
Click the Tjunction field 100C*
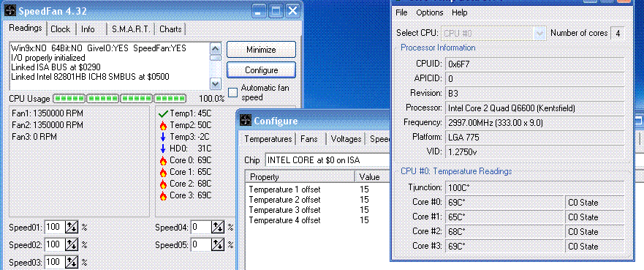pyautogui.click(x=534, y=188)
